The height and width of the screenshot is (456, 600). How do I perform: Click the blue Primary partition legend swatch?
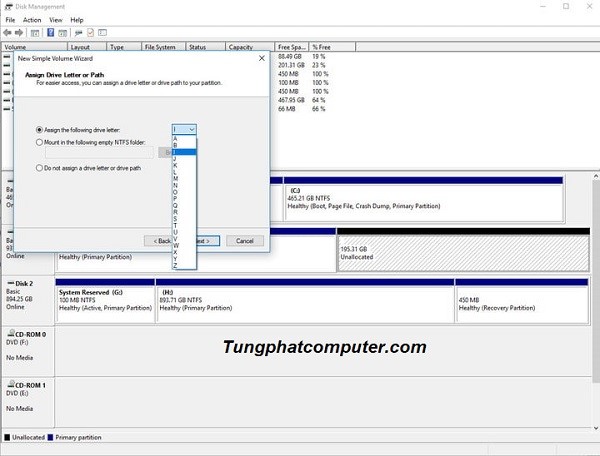pyautogui.click(x=50, y=437)
